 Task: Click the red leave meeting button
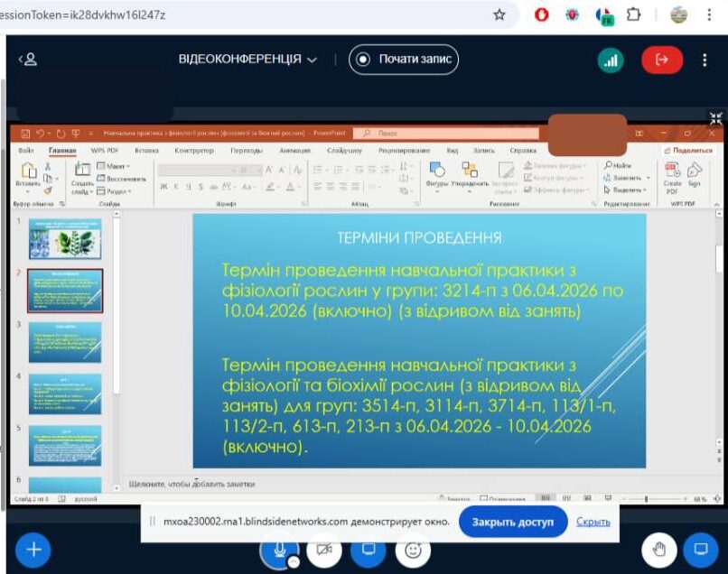pos(662,60)
